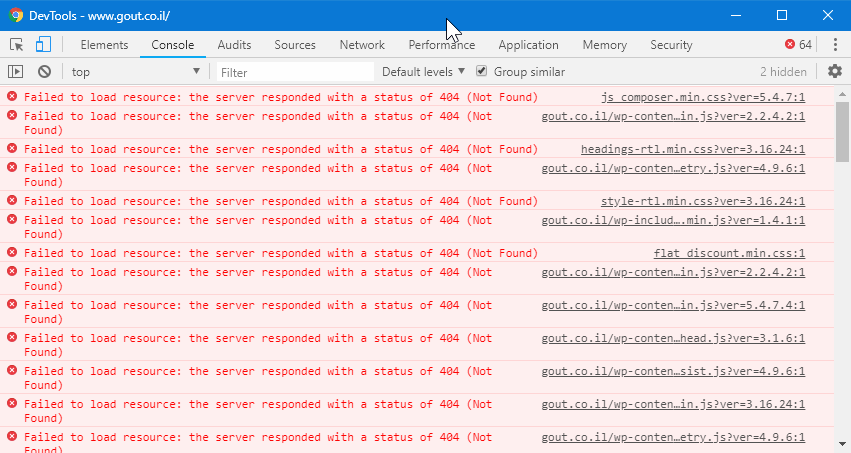Open flat_discount.min.css source link
Screen dimensions: 851x453
click(x=729, y=253)
